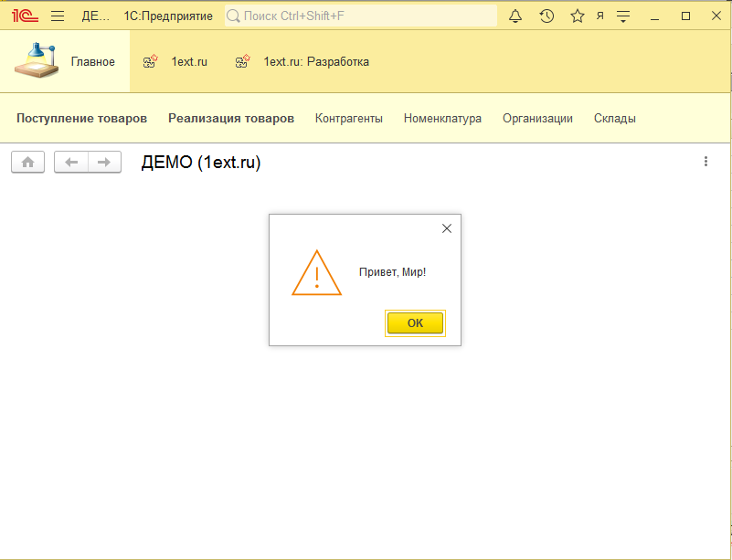The width and height of the screenshot is (732, 560).
Task: Open the Контрагенты section
Action: click(x=346, y=118)
